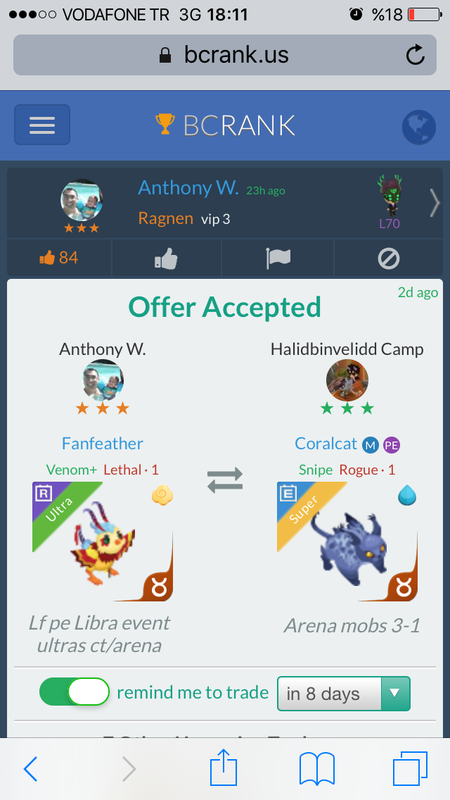Expand Anthony W.'s card with the right chevron
This screenshot has width=450, height=800.
coord(434,203)
